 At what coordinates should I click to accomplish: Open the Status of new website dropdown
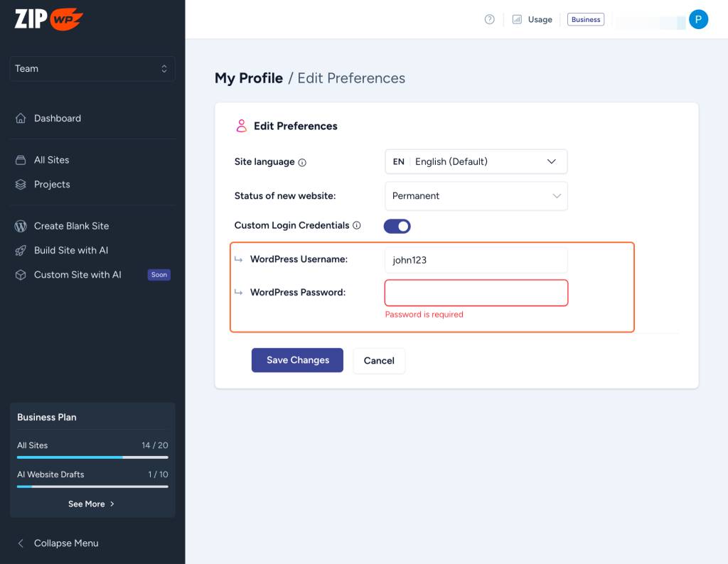point(475,196)
